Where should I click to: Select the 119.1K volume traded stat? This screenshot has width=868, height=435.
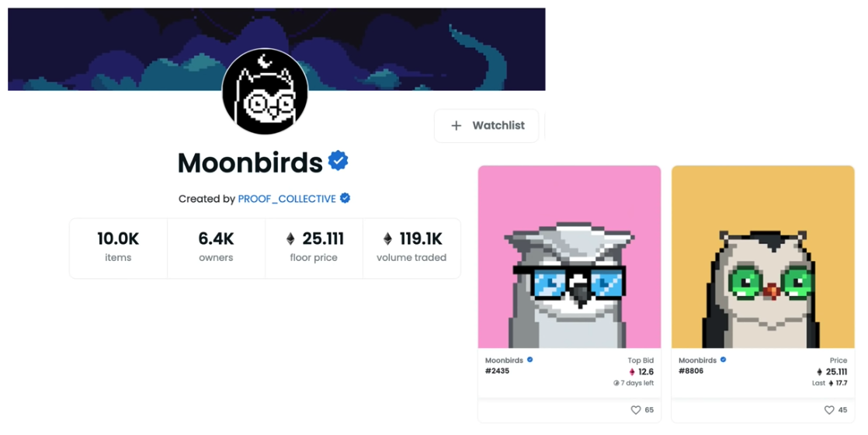point(411,249)
